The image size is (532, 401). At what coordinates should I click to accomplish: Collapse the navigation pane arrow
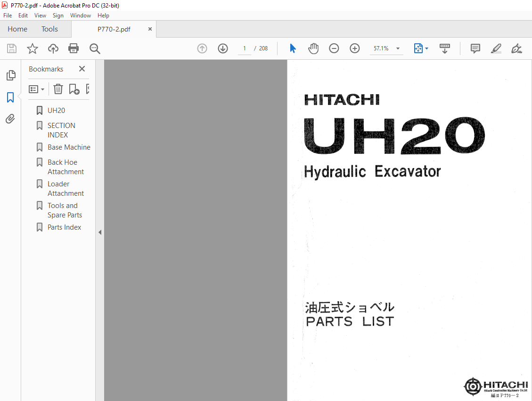pos(100,232)
